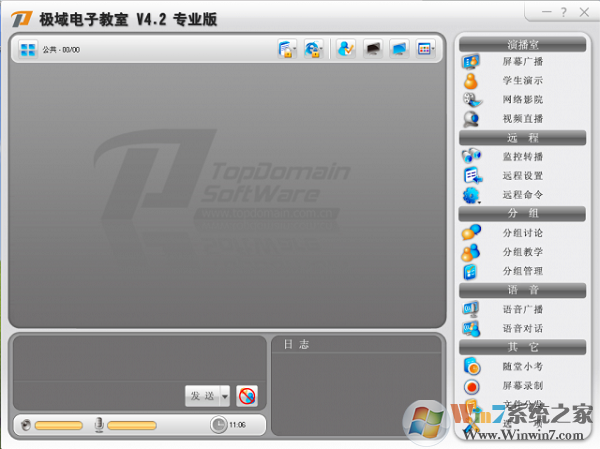The width and height of the screenshot is (600, 449).
Task: Start 屏幕广播 screen broadcast
Action: click(522, 62)
